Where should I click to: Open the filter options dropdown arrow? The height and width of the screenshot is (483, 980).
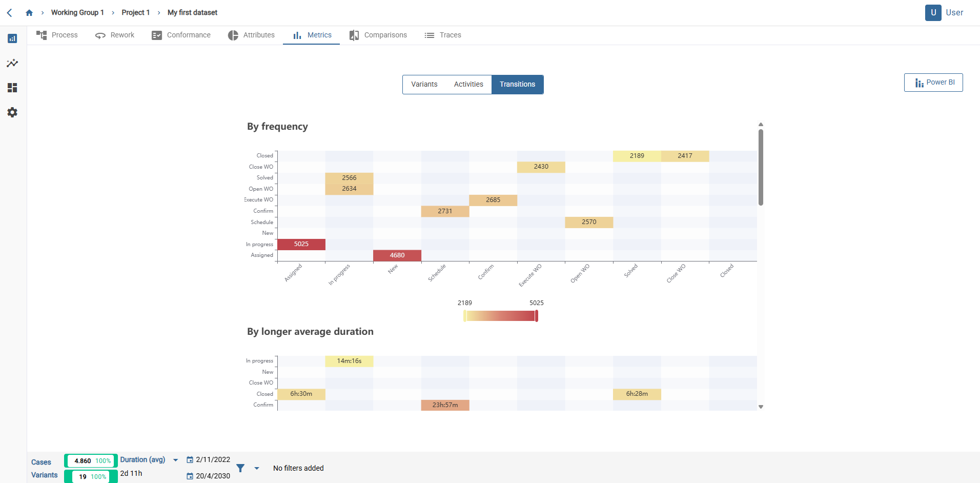[257, 468]
